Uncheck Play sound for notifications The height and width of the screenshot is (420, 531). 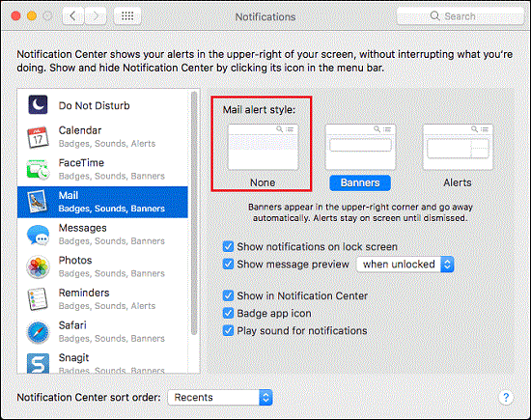[x=228, y=330]
